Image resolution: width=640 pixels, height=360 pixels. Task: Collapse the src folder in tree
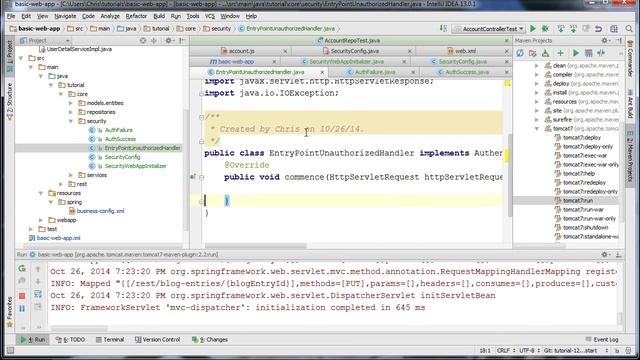coord(21,58)
